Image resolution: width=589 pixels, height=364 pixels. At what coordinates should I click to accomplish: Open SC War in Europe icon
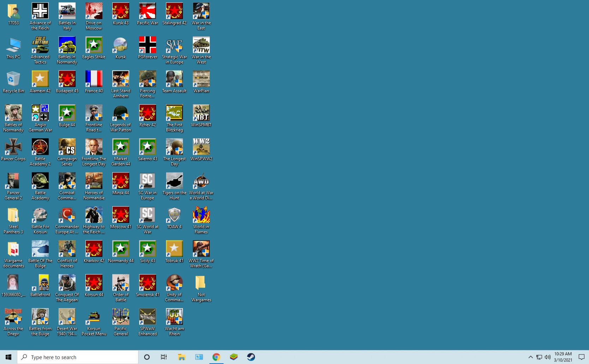coord(148,181)
